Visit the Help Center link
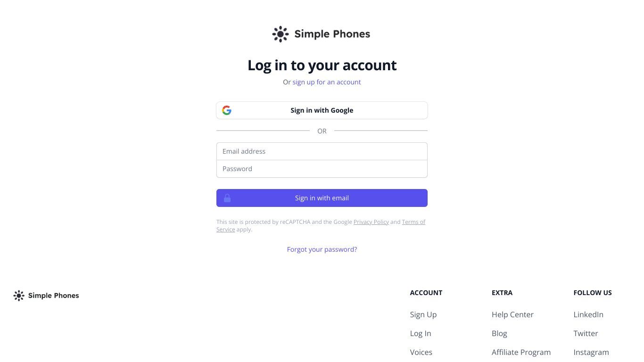The image size is (644, 362). click(x=512, y=314)
